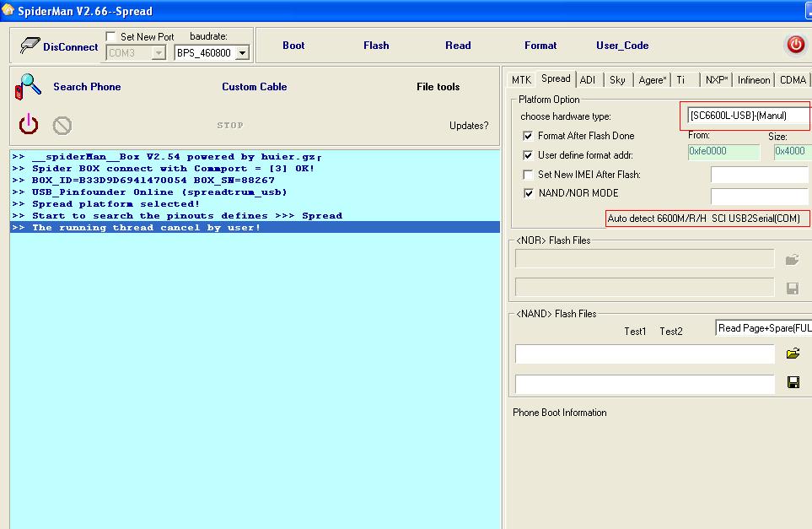Select the Spread tab
This screenshot has width=812, height=529.
tap(556, 78)
